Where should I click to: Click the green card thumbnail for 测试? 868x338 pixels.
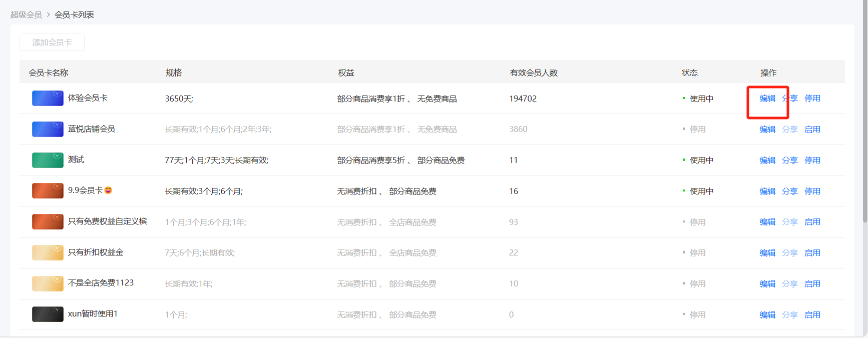pyautogui.click(x=48, y=160)
